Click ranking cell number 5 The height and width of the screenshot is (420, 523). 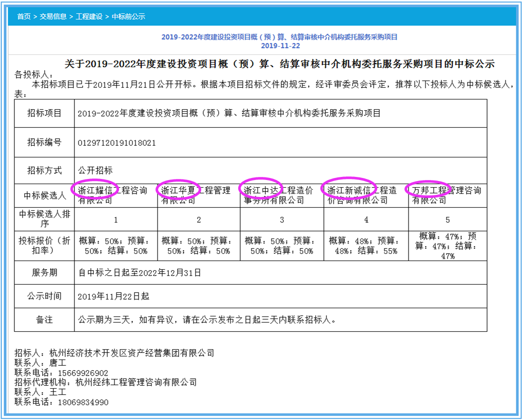pyautogui.click(x=448, y=219)
